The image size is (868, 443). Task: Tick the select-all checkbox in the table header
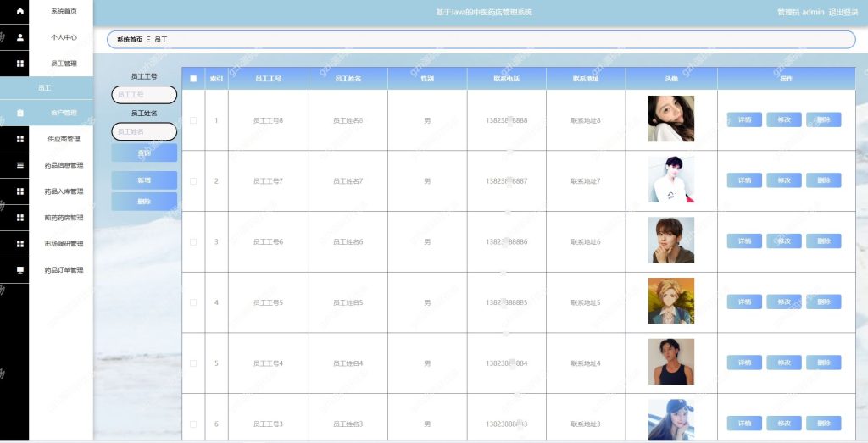[x=193, y=79]
